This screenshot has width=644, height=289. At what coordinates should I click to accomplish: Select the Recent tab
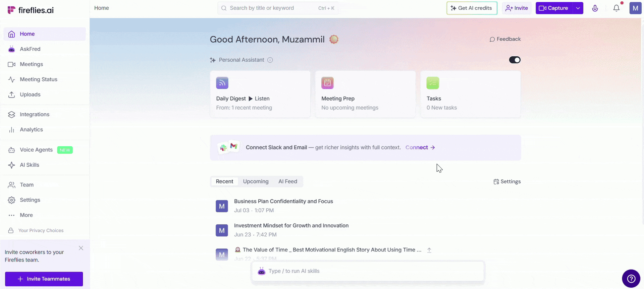[224, 181]
